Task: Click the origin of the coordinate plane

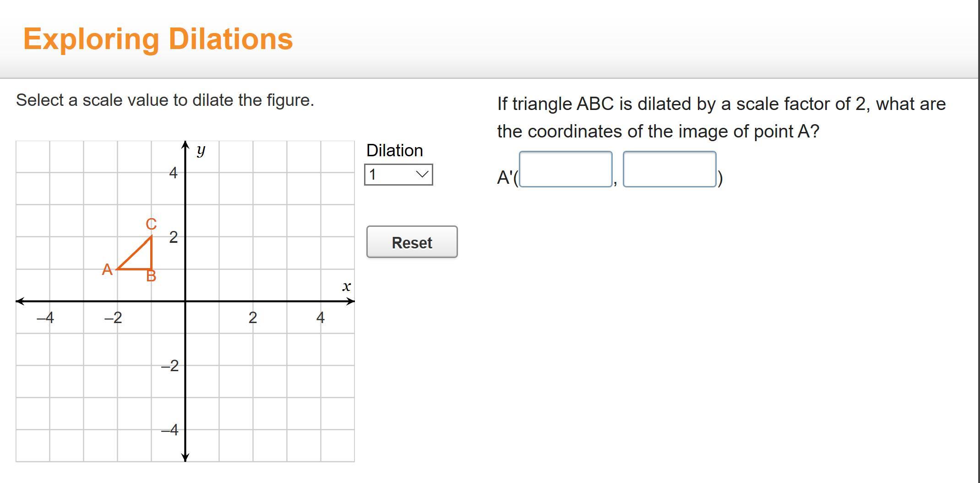Action: [x=185, y=301]
